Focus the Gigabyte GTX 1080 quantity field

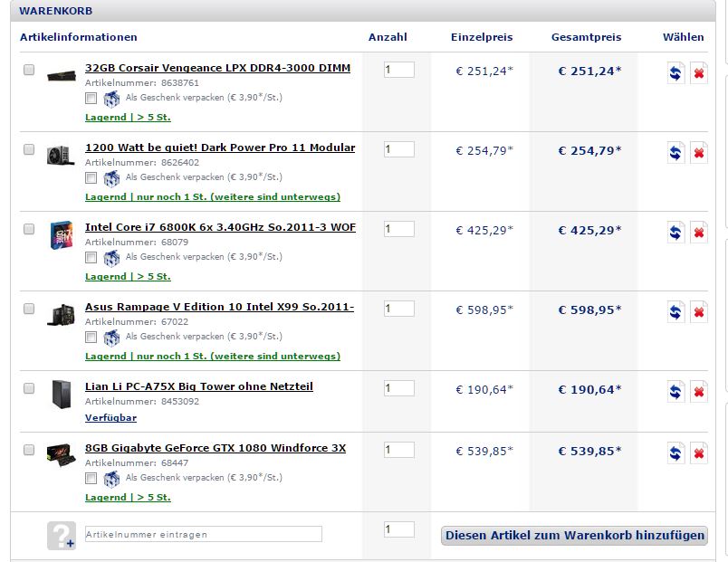tap(399, 450)
